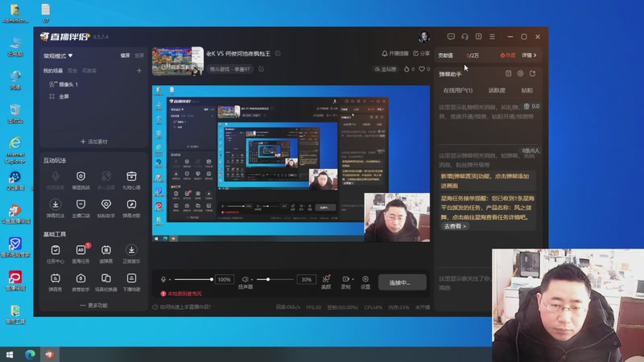
Task: Open the 钻粉助手 diamond icon tool
Action: coord(106,208)
